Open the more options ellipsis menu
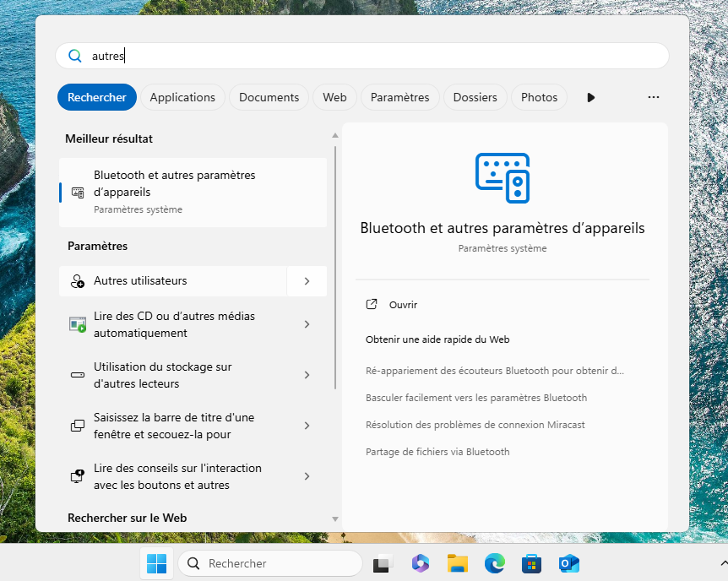The image size is (728, 581). coord(653,97)
